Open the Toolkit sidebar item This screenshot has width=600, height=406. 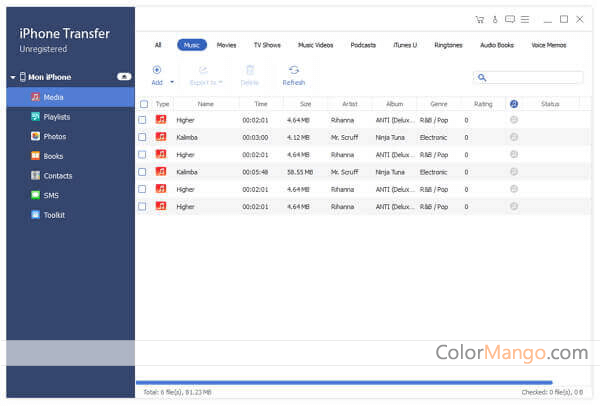tap(56, 214)
